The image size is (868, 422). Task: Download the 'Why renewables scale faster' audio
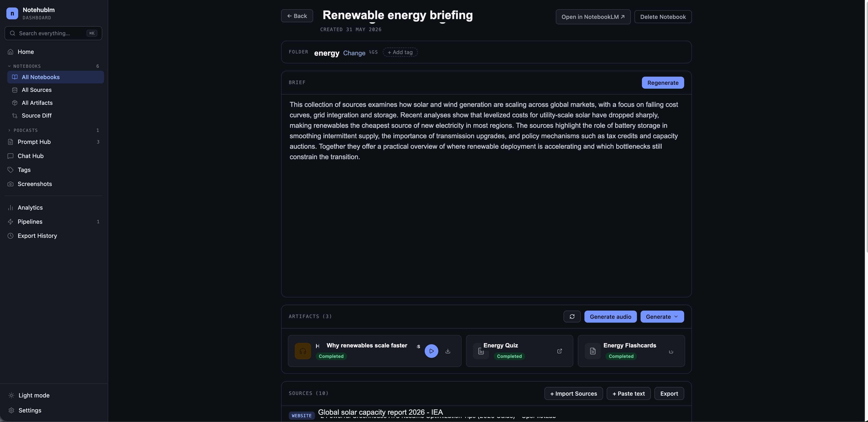[448, 351]
